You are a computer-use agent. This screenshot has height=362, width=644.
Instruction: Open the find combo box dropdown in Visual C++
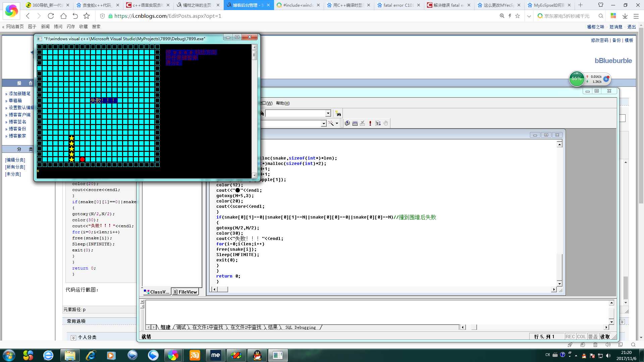(x=328, y=113)
